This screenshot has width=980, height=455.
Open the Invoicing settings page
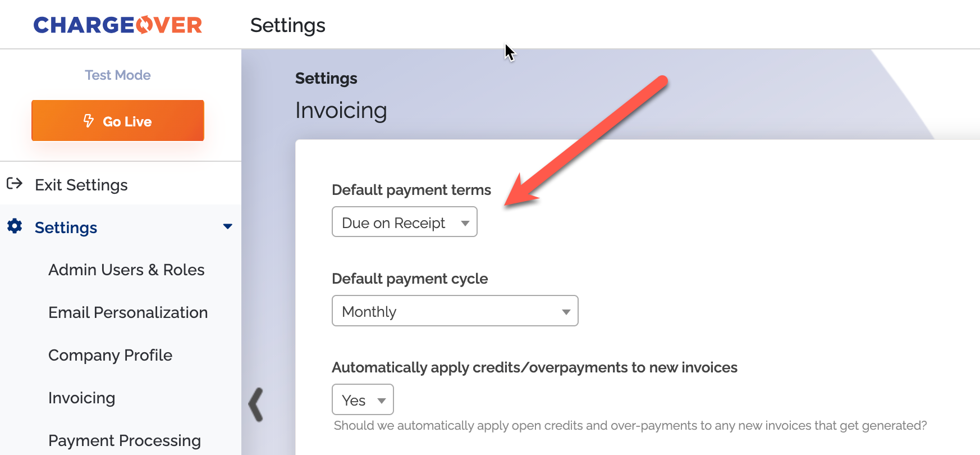pyautogui.click(x=81, y=398)
